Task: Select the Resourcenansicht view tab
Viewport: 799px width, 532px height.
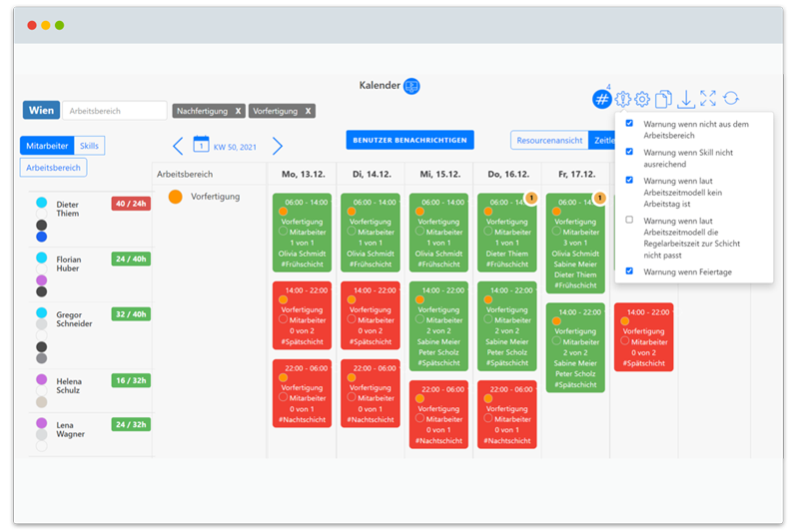Action: tap(548, 141)
